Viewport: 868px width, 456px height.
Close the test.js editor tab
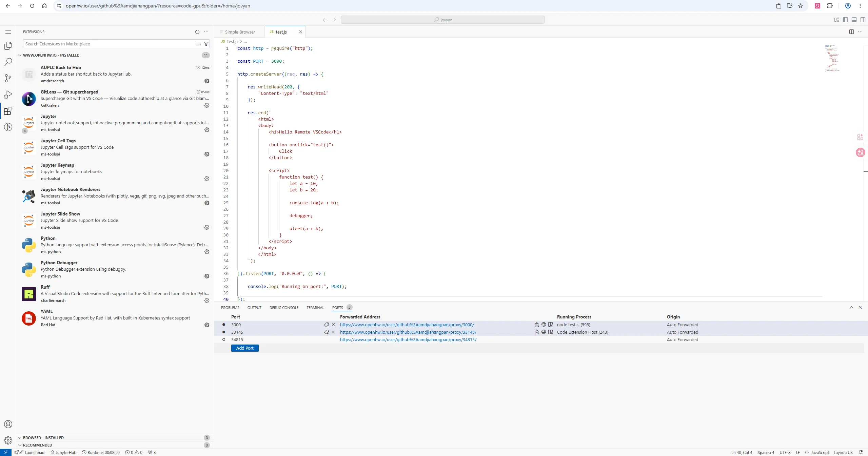click(x=300, y=32)
